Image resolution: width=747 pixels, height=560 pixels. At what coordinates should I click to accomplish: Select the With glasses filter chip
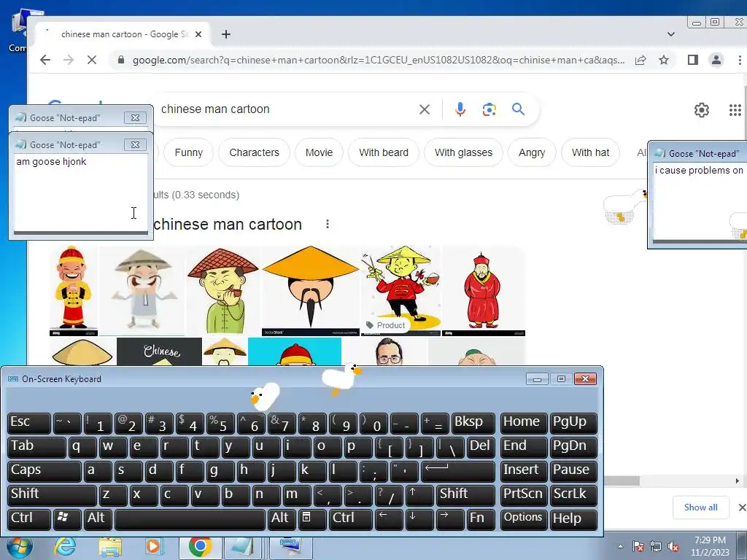click(x=463, y=152)
